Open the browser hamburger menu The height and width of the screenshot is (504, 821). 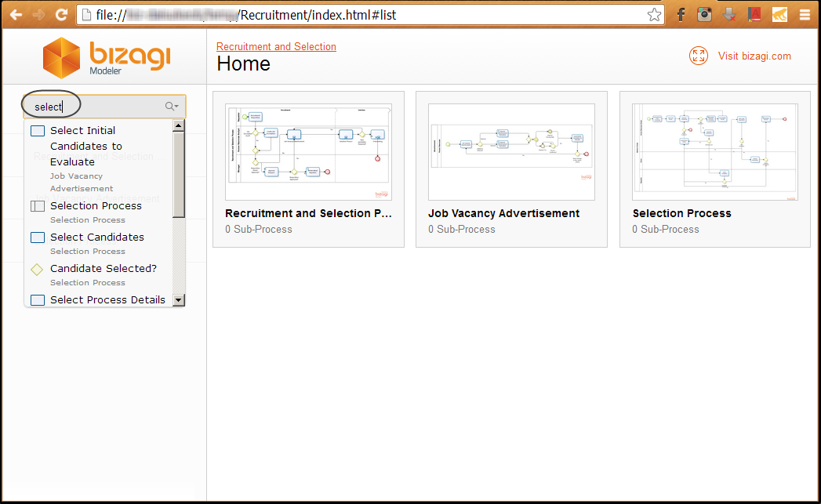(805, 15)
